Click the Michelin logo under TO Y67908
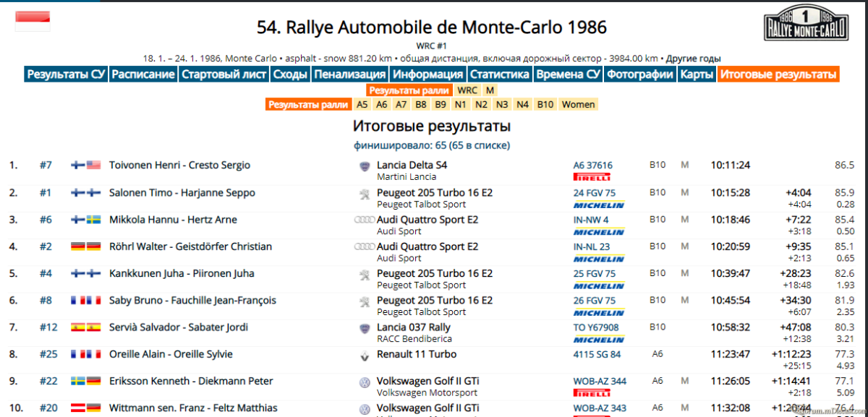868x417 pixels. [599, 340]
